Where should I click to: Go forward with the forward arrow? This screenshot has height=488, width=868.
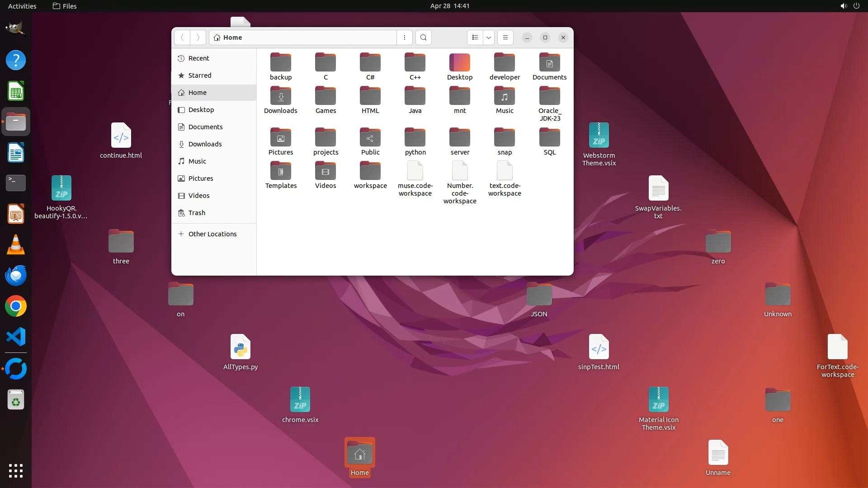point(198,38)
